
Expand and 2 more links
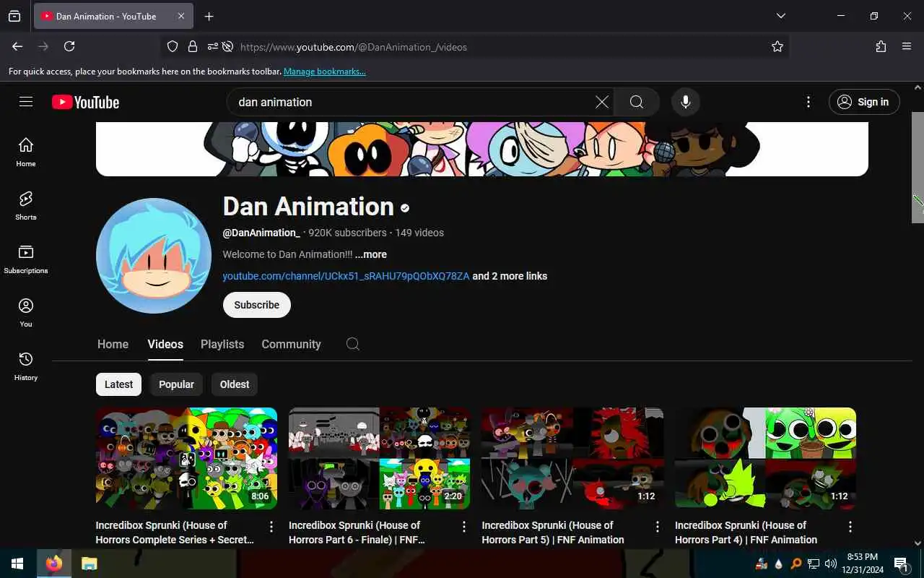pos(510,276)
